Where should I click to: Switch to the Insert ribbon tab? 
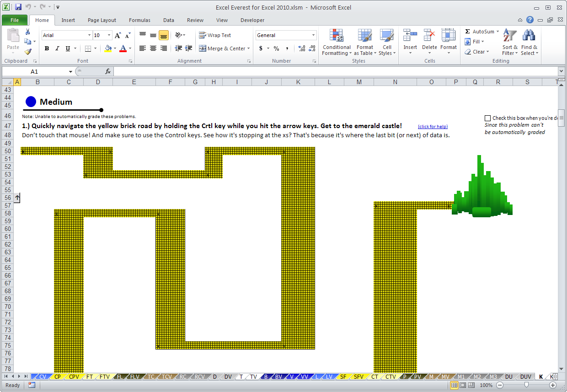click(x=68, y=20)
